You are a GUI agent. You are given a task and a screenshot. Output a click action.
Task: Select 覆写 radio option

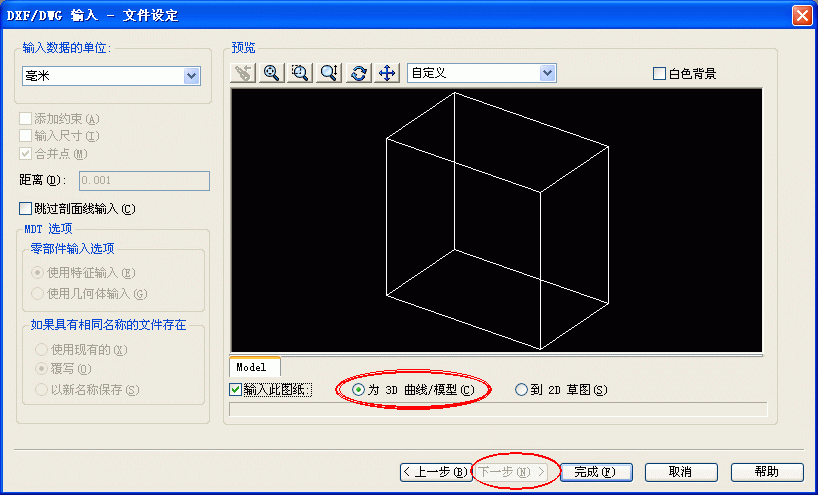[41, 369]
